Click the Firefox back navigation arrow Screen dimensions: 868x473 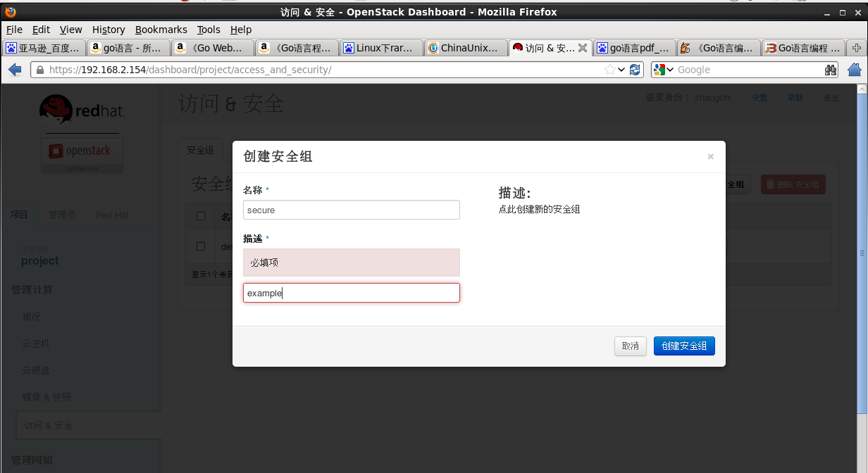[14, 70]
